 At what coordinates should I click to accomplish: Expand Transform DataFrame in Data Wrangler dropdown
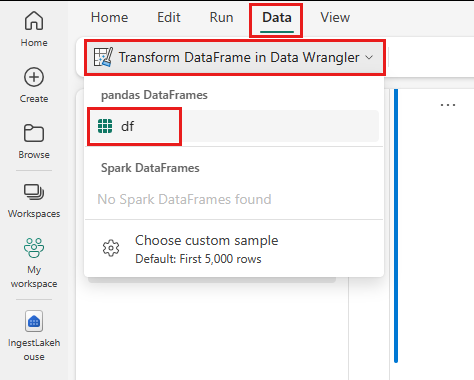coord(235,58)
